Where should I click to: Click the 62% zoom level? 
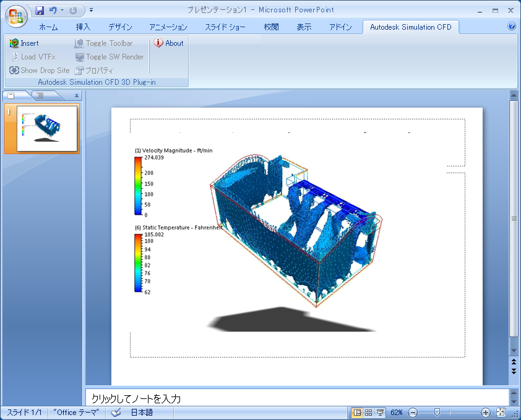coord(397,413)
